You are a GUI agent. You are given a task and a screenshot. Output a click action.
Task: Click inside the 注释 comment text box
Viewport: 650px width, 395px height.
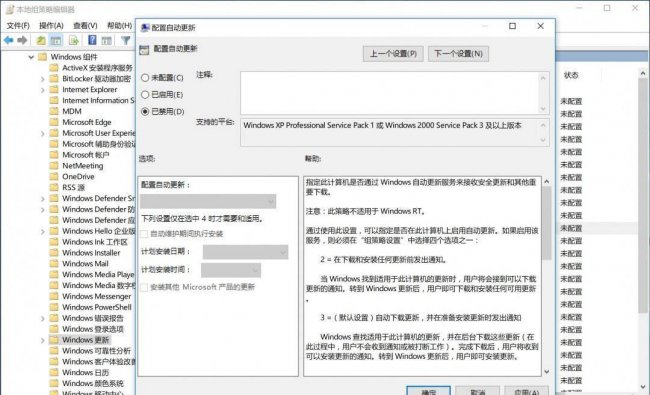(x=390, y=93)
